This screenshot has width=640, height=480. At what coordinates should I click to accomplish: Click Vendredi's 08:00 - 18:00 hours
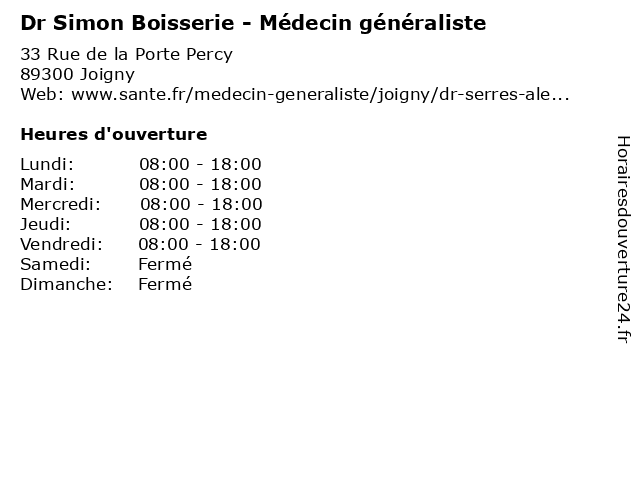pyautogui.click(x=199, y=244)
